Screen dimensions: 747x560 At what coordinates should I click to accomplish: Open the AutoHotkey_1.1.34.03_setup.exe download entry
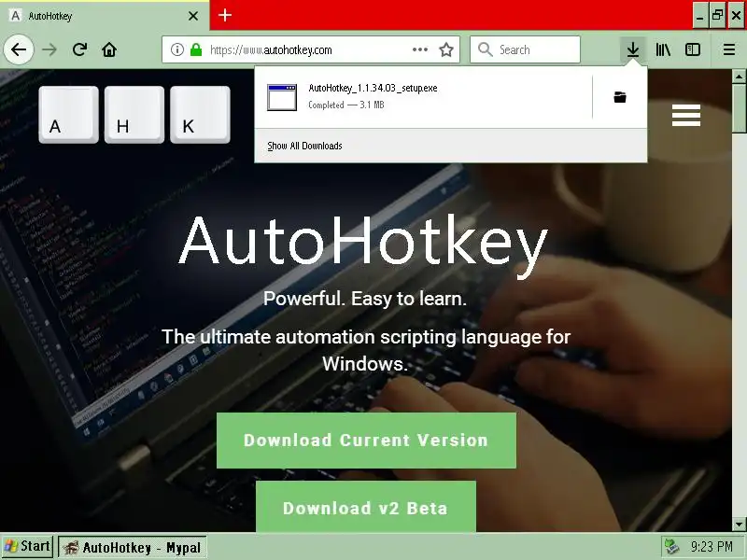tap(424, 97)
